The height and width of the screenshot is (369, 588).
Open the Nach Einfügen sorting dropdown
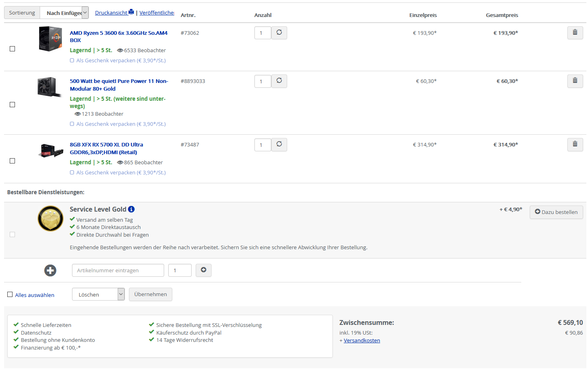pyautogui.click(x=64, y=13)
